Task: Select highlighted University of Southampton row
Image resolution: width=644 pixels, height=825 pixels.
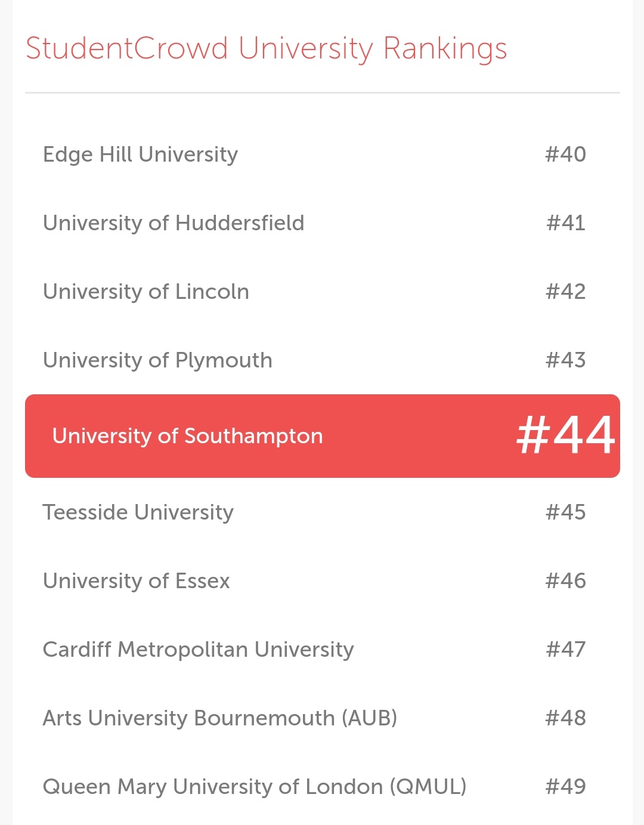Action: 322,436
